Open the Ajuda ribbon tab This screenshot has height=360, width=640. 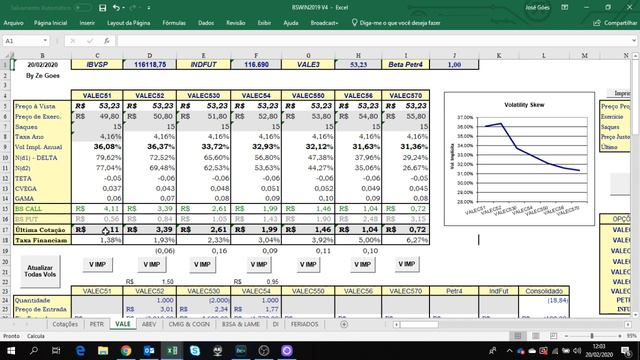pos(291,23)
